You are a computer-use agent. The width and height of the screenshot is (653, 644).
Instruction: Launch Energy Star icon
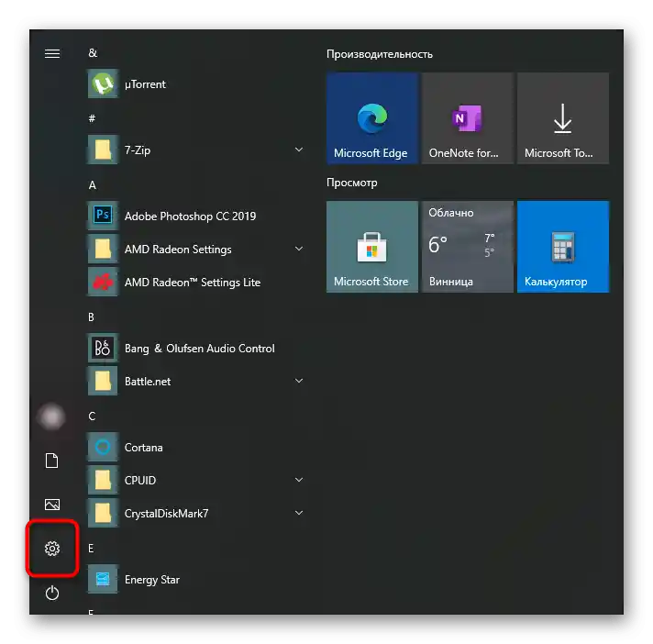[x=103, y=579]
